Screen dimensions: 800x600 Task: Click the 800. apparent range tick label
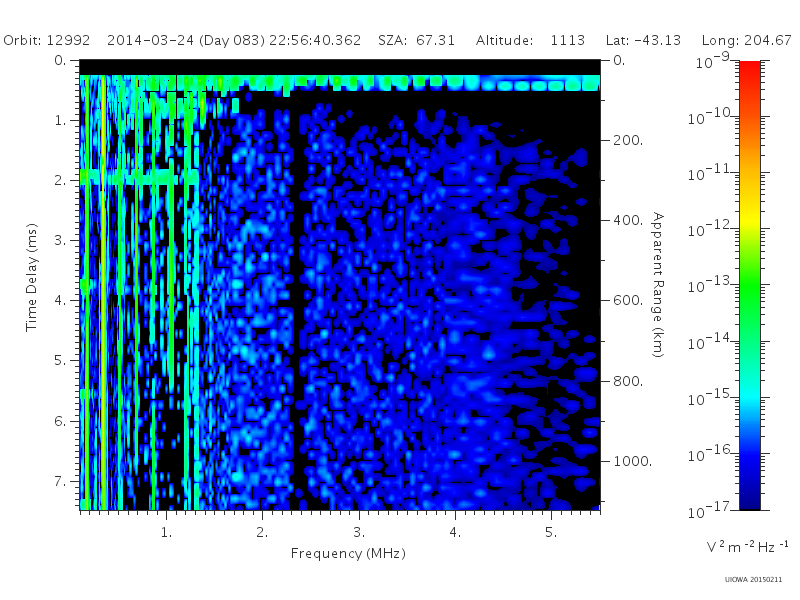[628, 381]
